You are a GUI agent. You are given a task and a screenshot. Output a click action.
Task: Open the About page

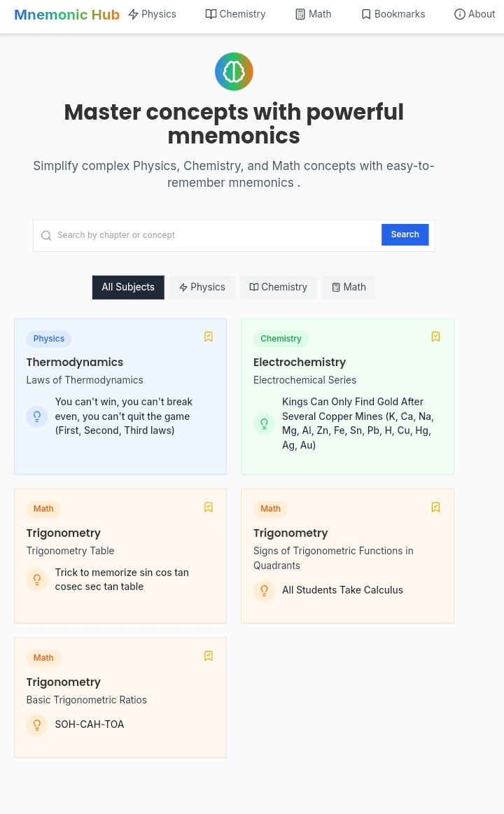475,14
